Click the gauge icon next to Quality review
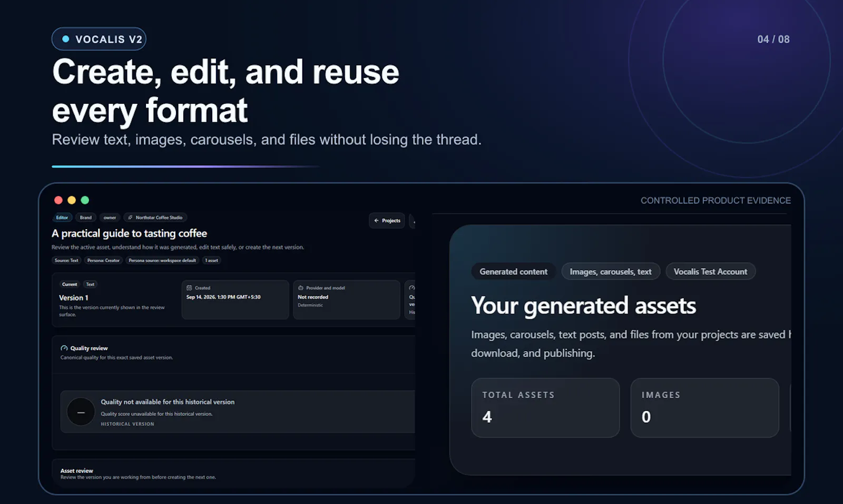Image resolution: width=843 pixels, height=504 pixels. [64, 348]
